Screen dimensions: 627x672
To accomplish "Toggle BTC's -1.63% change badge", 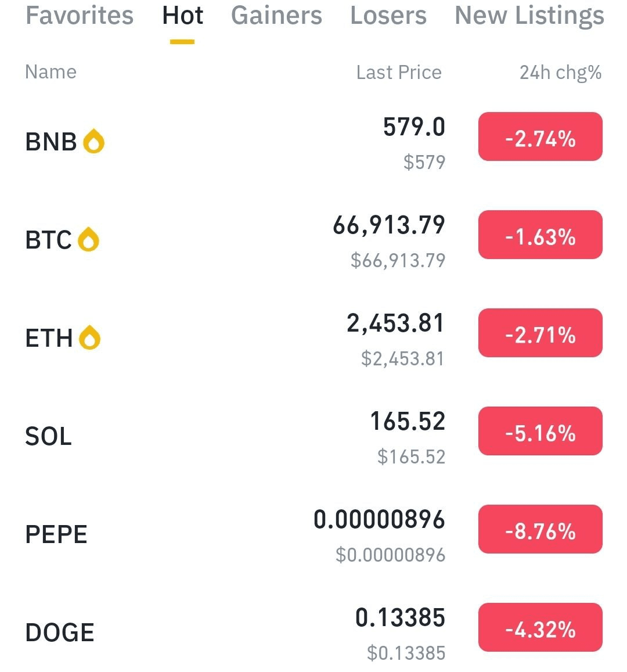I will tap(540, 235).
